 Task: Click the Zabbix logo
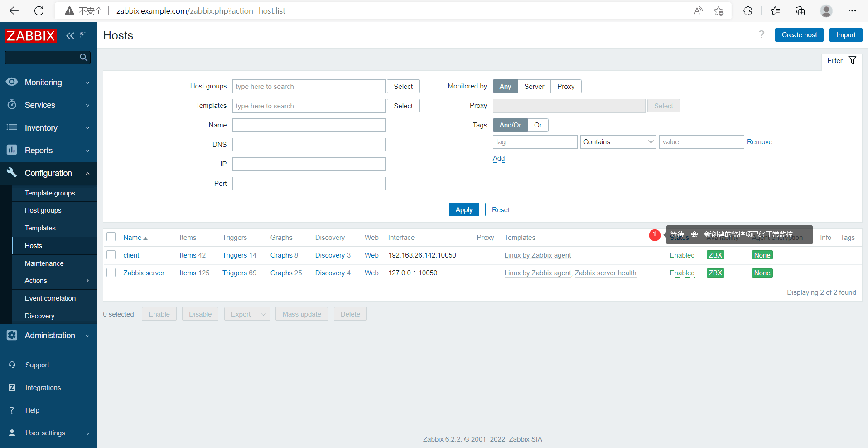[31, 36]
